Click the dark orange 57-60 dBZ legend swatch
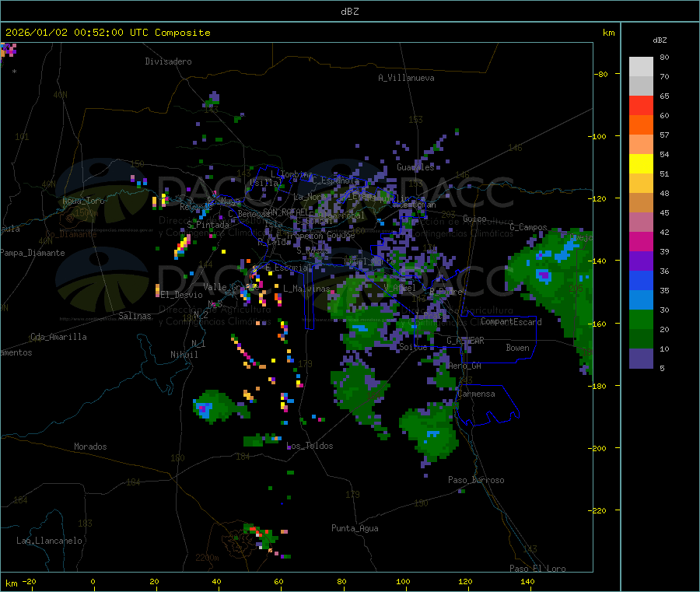Viewport: 700px width, 592px height. [641, 125]
